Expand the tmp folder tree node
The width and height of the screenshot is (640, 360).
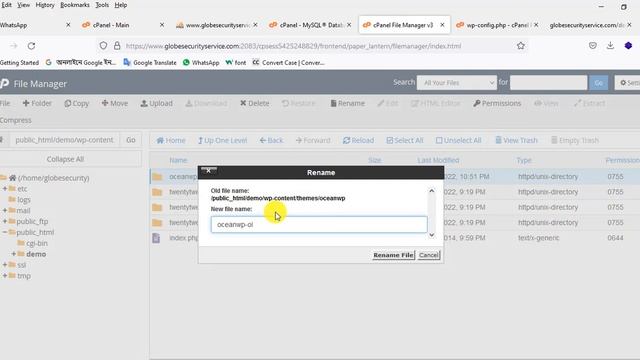tap(5, 276)
